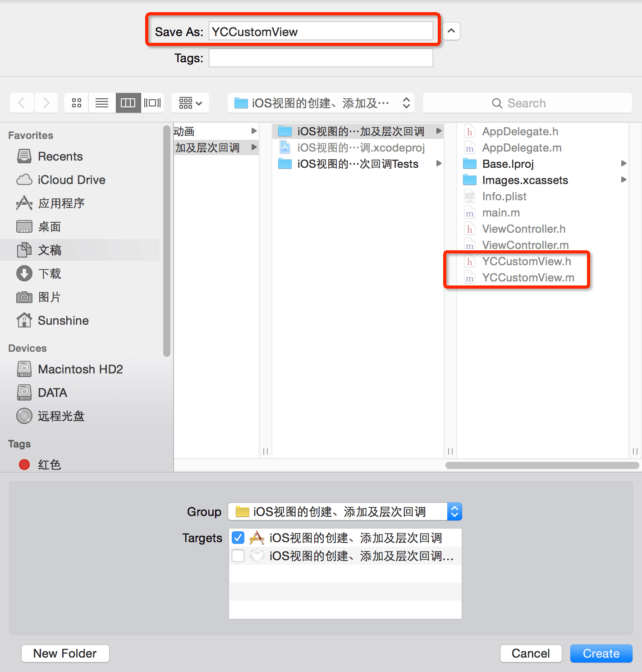
Task: Select AppDelegate.m file
Action: (543, 147)
